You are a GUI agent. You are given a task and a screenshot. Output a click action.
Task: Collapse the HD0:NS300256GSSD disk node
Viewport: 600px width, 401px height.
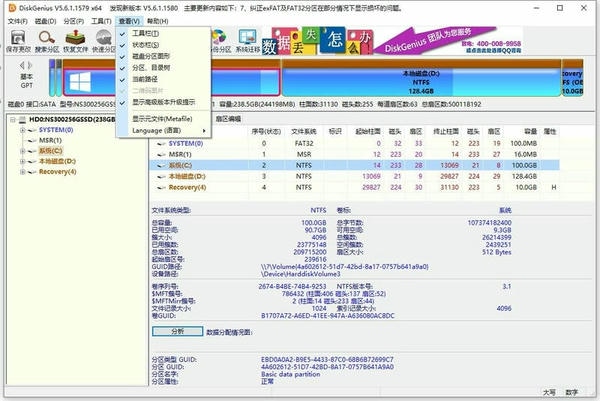point(13,120)
